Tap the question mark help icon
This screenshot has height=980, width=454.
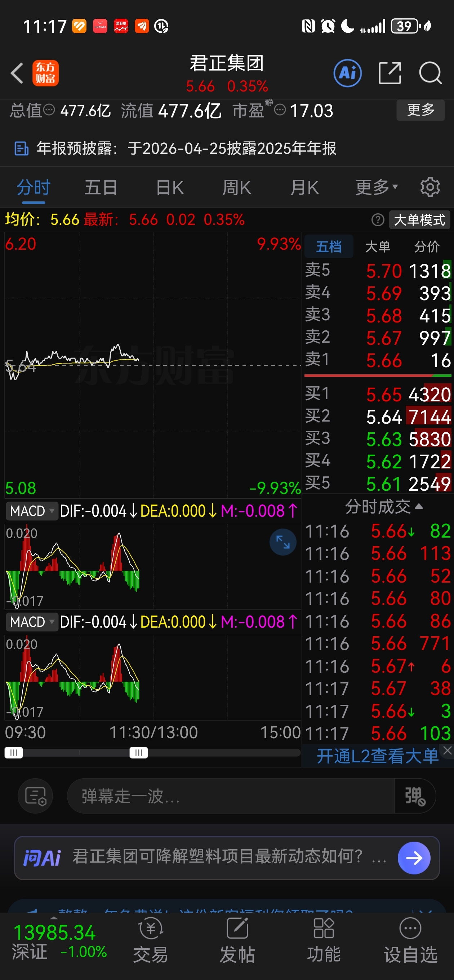[378, 220]
